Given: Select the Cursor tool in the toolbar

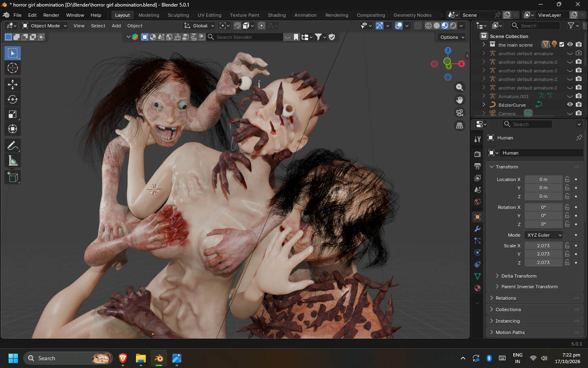Looking at the screenshot, I should click(x=13, y=68).
